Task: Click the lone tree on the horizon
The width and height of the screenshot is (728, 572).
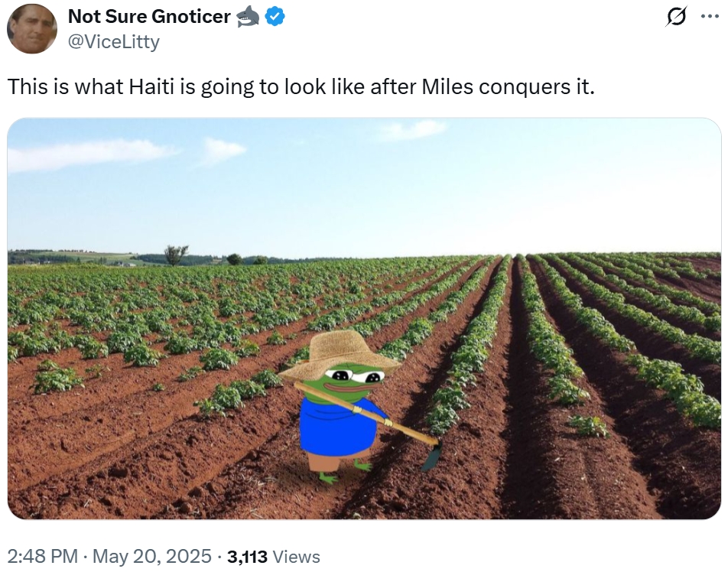Action: [x=176, y=255]
